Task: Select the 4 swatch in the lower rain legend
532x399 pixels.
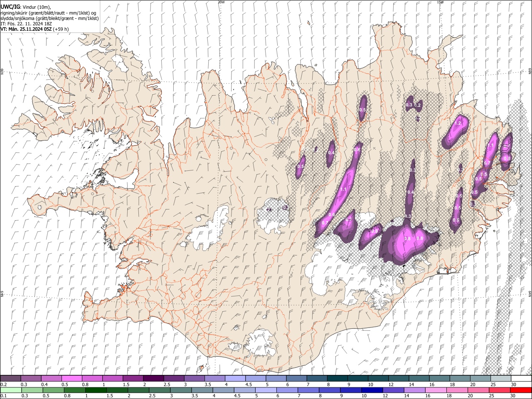Action: click(x=223, y=390)
